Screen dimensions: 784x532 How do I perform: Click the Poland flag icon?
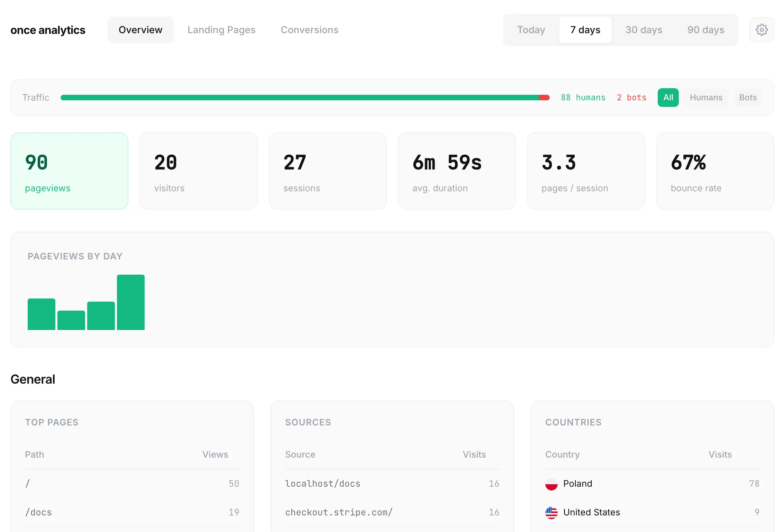551,484
